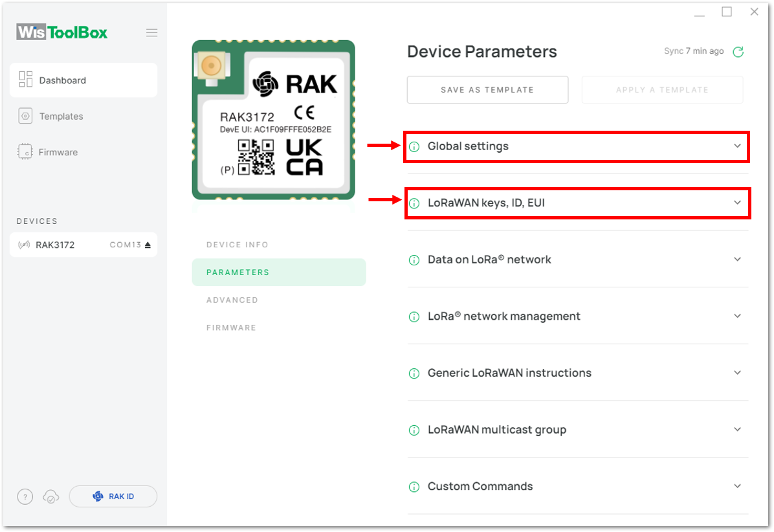Toggle the sidebar hamburger menu
The width and height of the screenshot is (774, 532).
(151, 32)
